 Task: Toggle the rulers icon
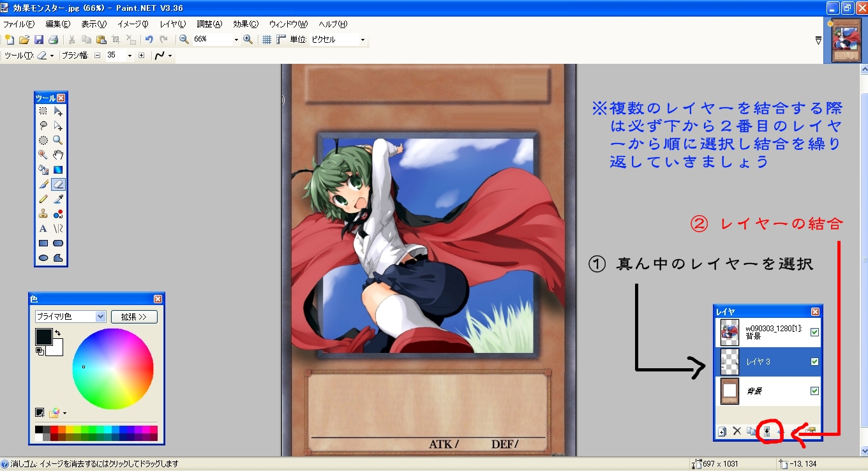[x=281, y=40]
